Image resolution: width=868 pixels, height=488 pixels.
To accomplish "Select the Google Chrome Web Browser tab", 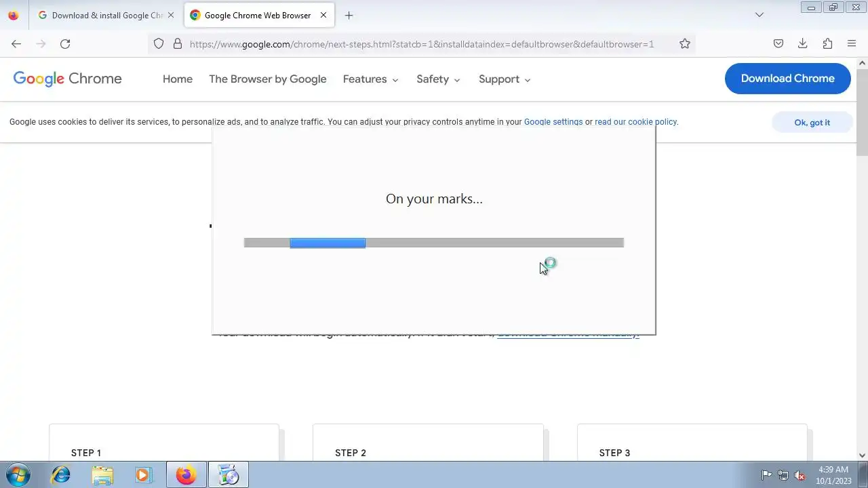I will pos(259,15).
